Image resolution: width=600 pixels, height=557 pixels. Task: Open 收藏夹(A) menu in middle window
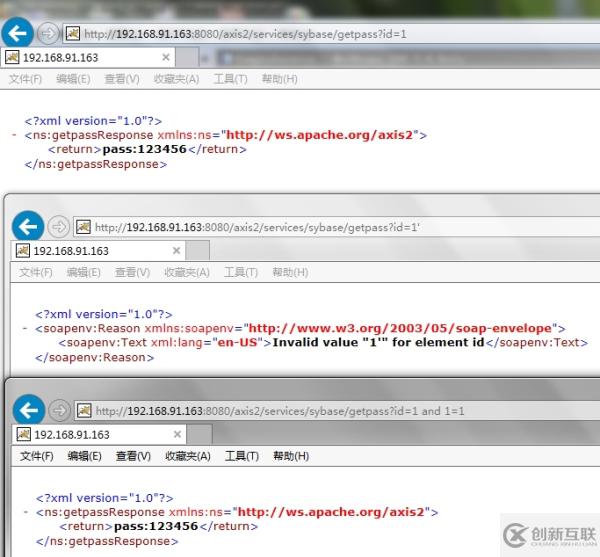point(187,272)
